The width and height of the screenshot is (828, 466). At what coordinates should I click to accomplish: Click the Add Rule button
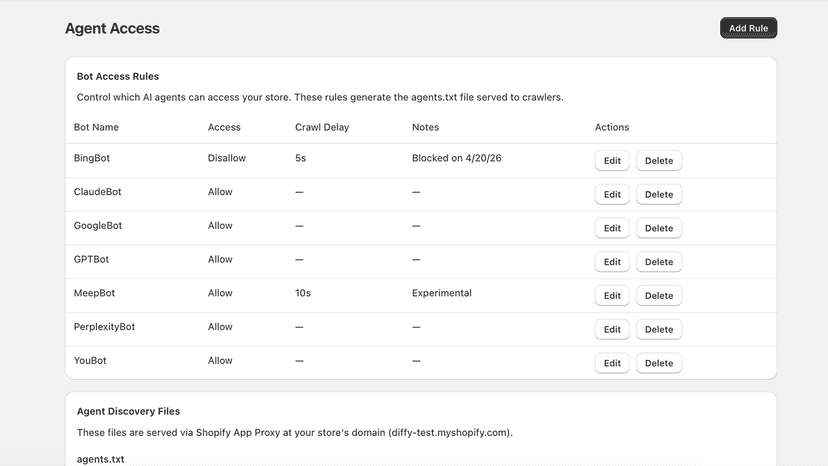(748, 28)
